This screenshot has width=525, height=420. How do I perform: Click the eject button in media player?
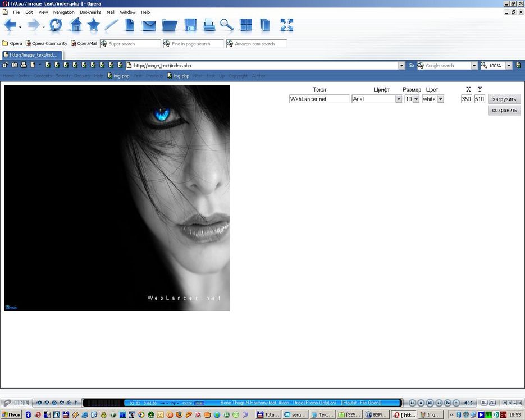tap(456, 403)
